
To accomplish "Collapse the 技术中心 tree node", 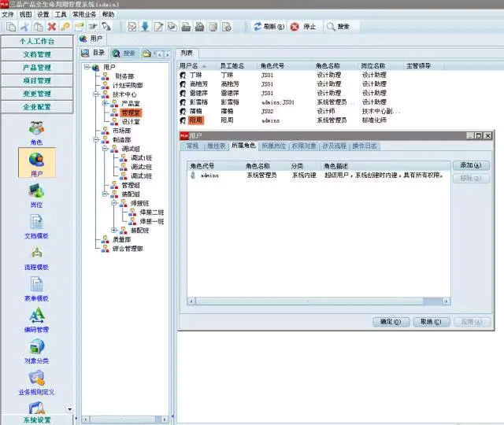I will coord(95,94).
